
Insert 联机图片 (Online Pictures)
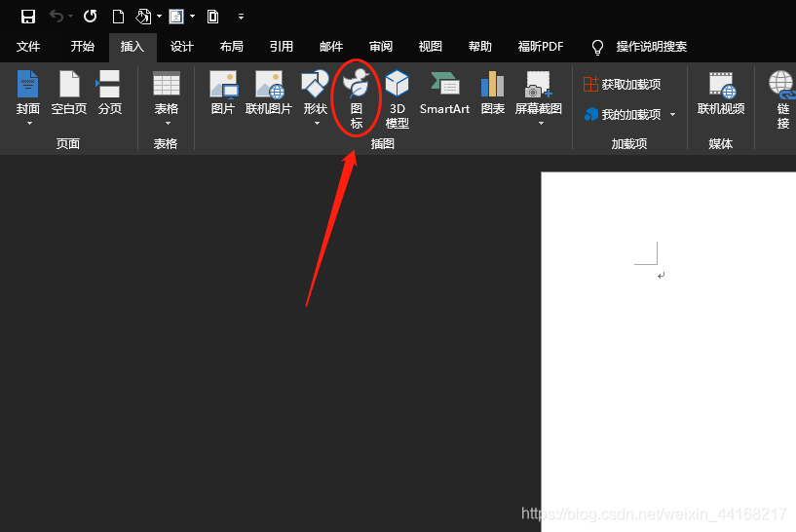coord(269,93)
